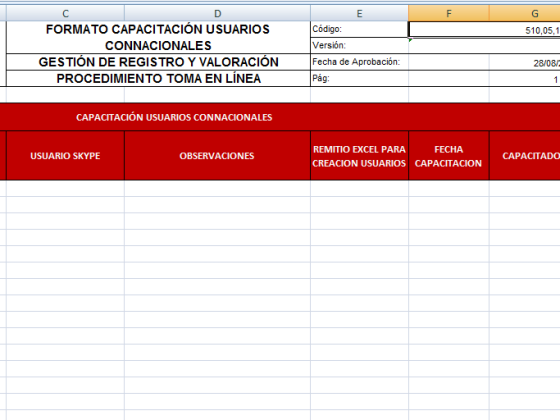Click the PROCEDIMIENTO TOMA EN LÍNEA cell
560x420 pixels.
[x=158, y=79]
